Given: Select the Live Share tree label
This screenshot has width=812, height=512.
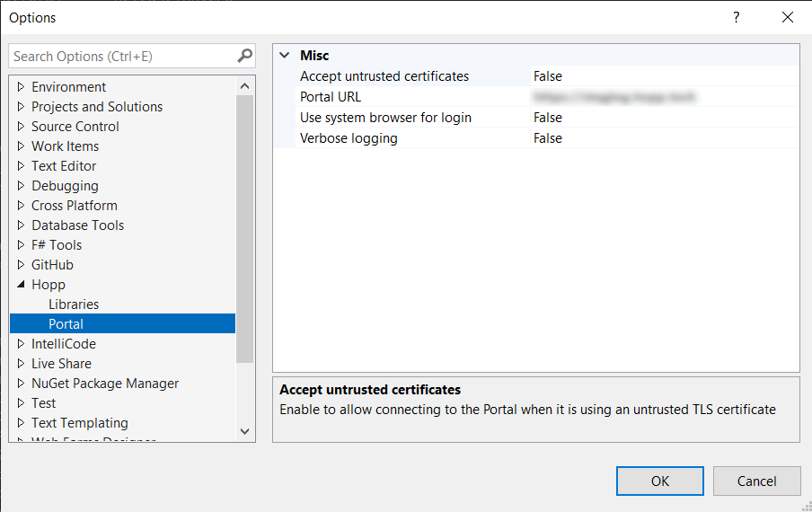Looking at the screenshot, I should 61,364.
